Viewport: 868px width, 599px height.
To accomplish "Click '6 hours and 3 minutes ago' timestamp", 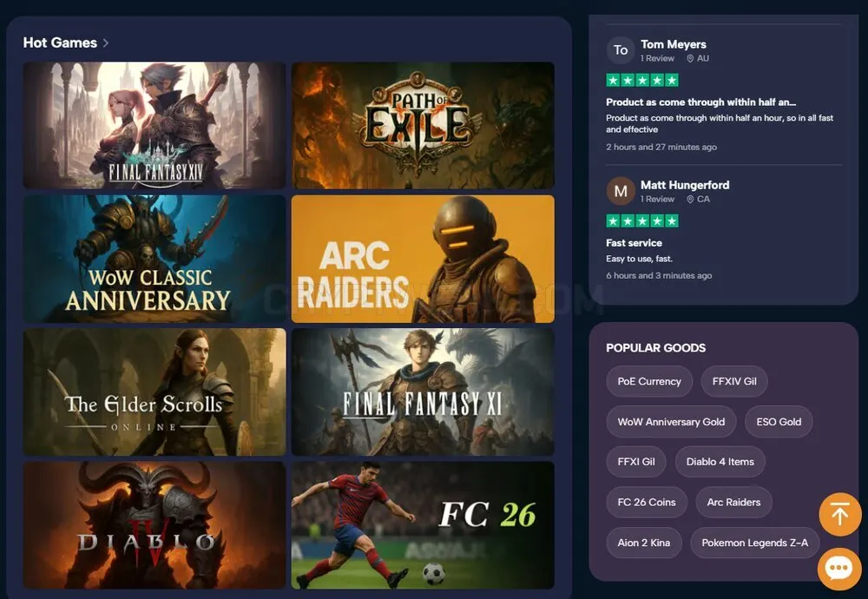I will click(x=659, y=275).
